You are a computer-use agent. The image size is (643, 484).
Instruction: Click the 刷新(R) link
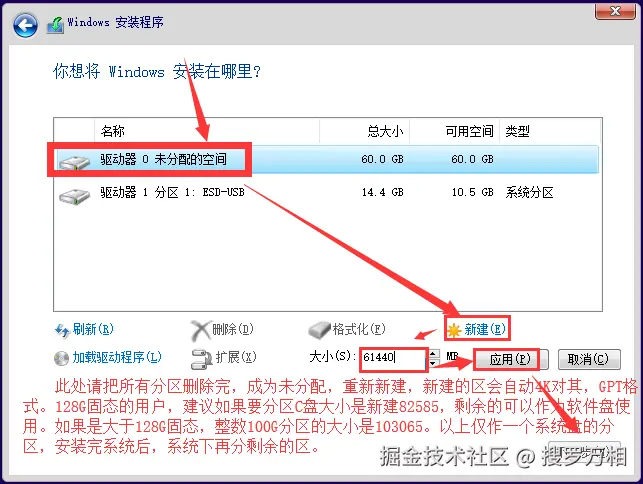93,329
